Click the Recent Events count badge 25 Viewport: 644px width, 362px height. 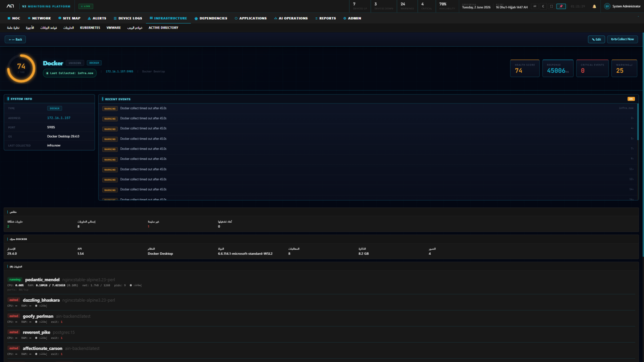(631, 99)
